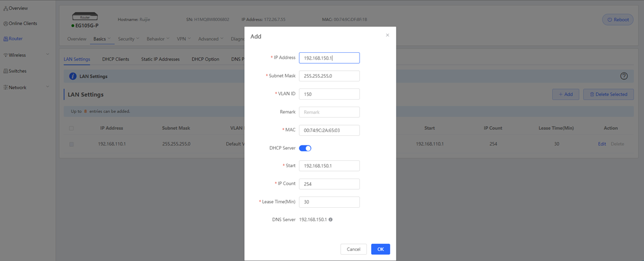Screen dimensions: 644x261
Task: Open Switches in the sidebar
Action: click(x=15, y=71)
